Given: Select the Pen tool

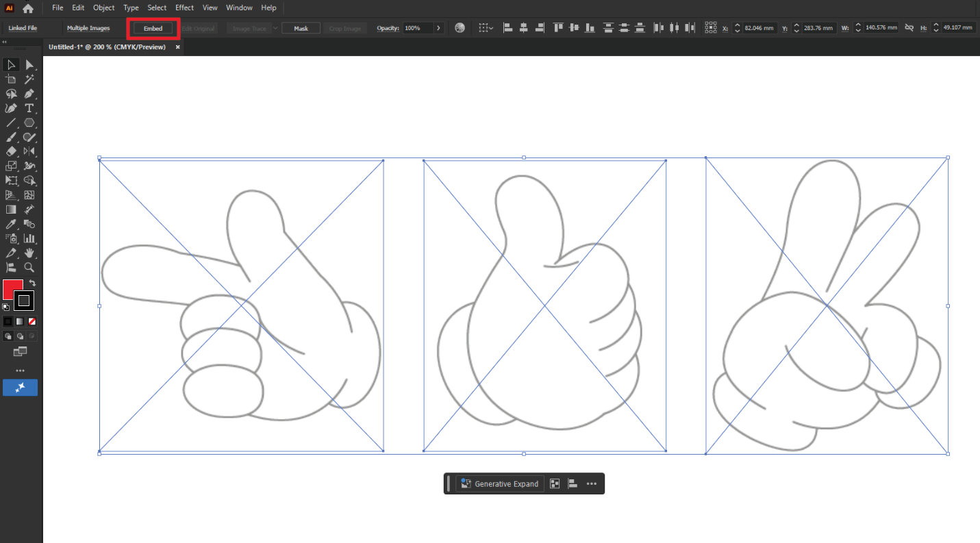Looking at the screenshot, I should [x=29, y=94].
